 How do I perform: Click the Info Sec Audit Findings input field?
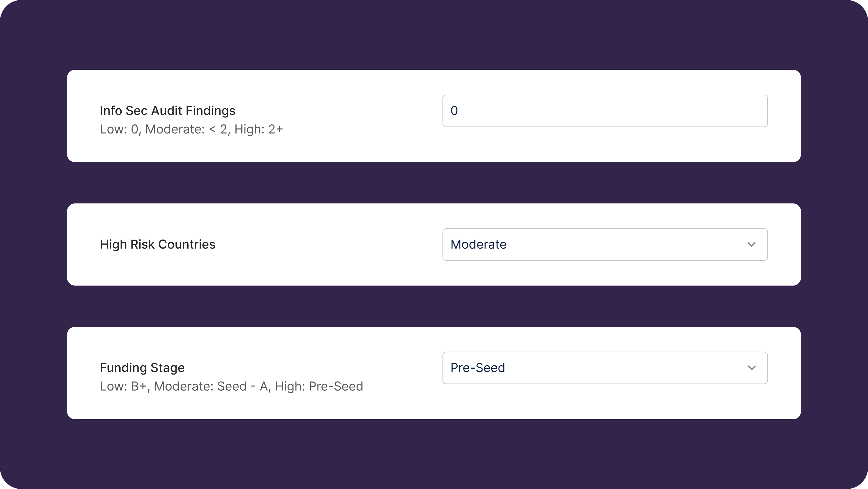click(x=604, y=111)
